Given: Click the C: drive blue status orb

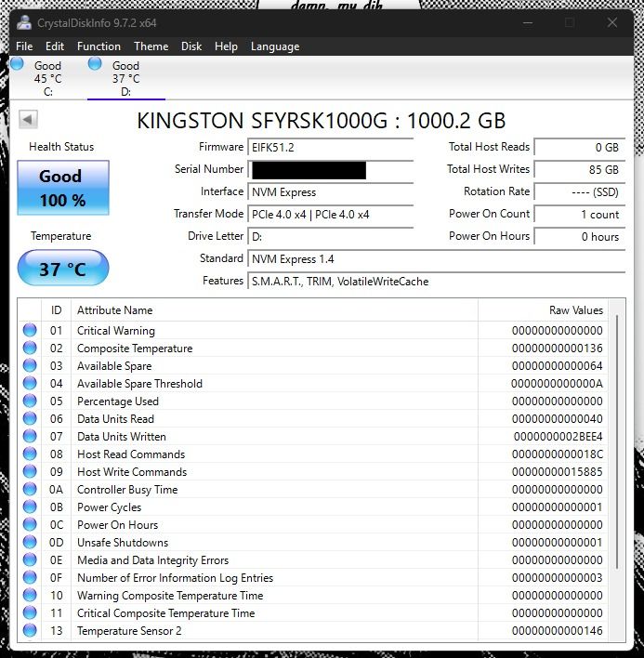Looking at the screenshot, I should [x=18, y=64].
